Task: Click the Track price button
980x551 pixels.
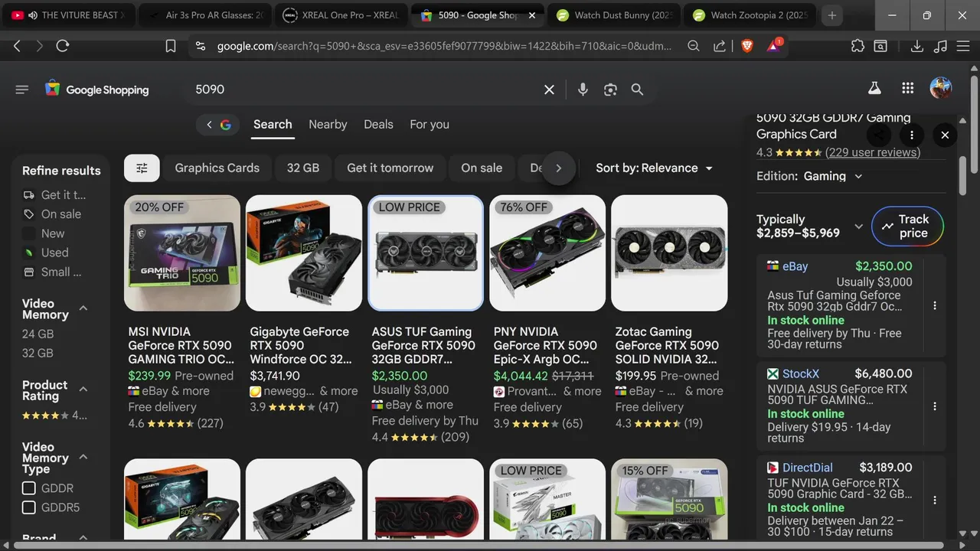Action: click(908, 226)
